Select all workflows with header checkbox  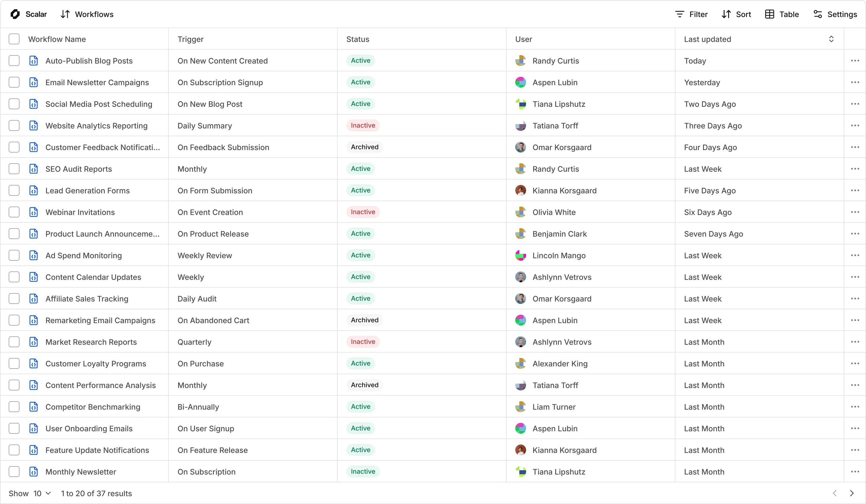tap(14, 39)
